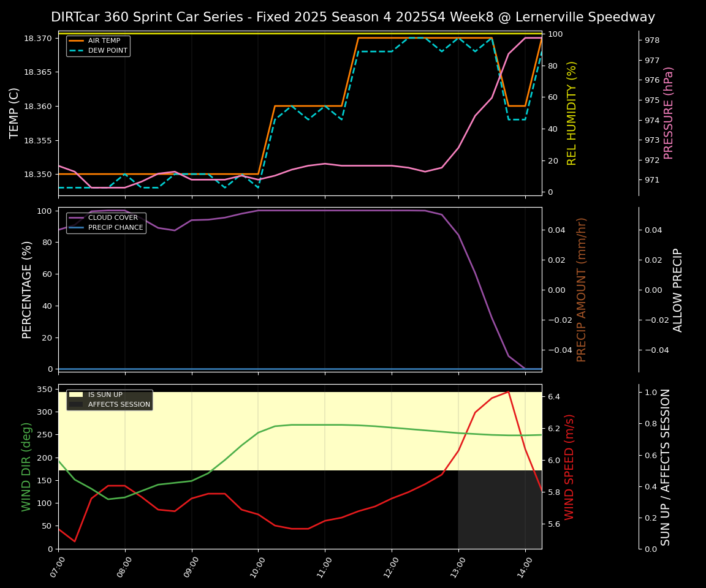The height and width of the screenshot is (588, 706).
Task: Click the ALLOW PRECIP axis label
Action: point(678,290)
